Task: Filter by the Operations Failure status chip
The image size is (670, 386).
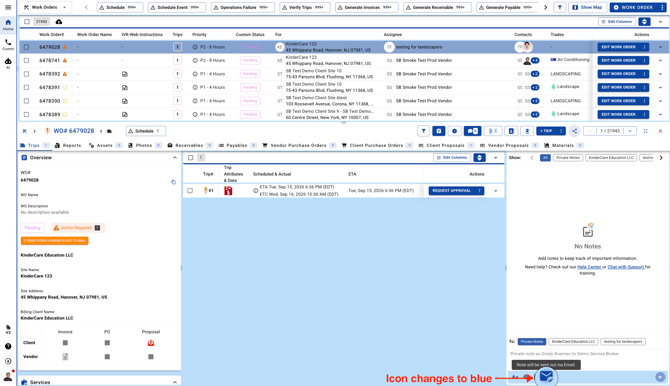Action: coord(243,7)
